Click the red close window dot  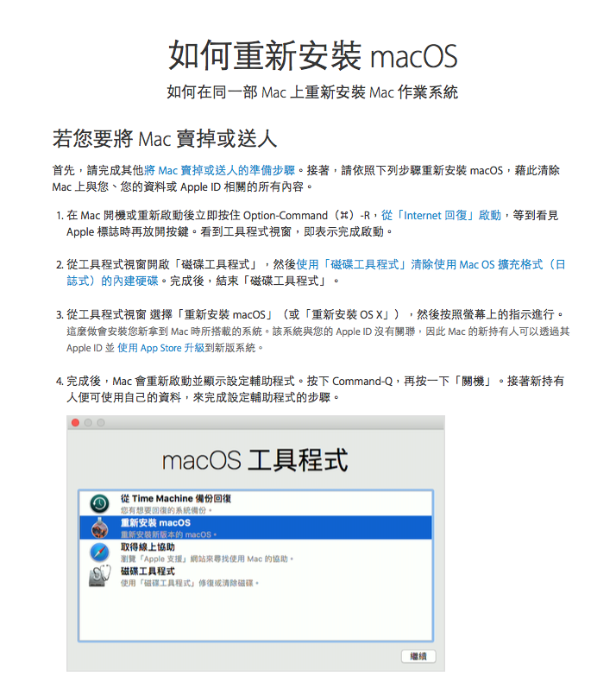[x=75, y=423]
